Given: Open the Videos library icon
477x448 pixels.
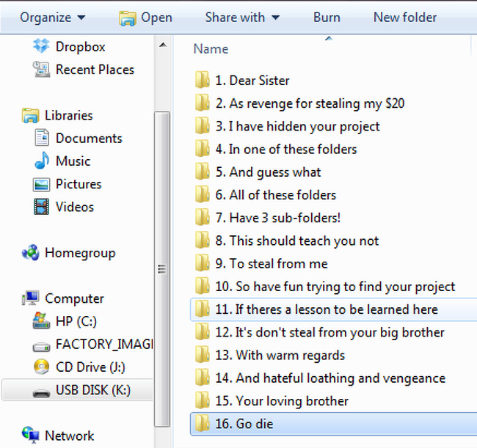Looking at the screenshot, I should (42, 207).
